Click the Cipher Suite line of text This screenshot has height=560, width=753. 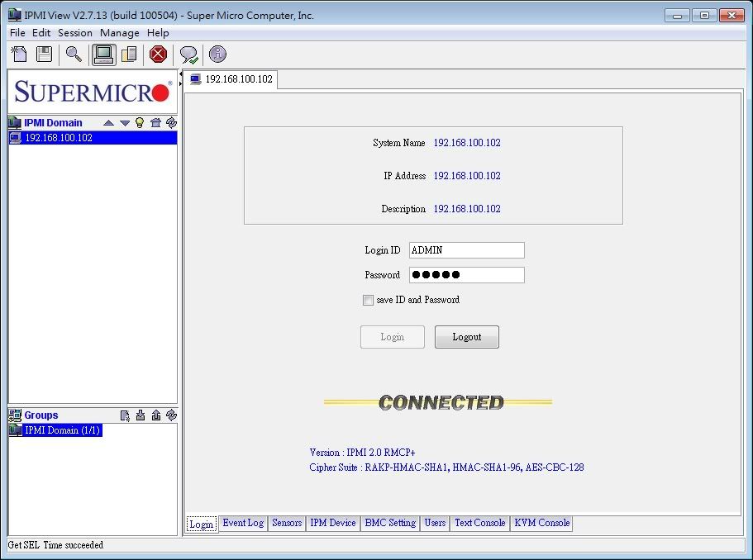tap(446, 467)
